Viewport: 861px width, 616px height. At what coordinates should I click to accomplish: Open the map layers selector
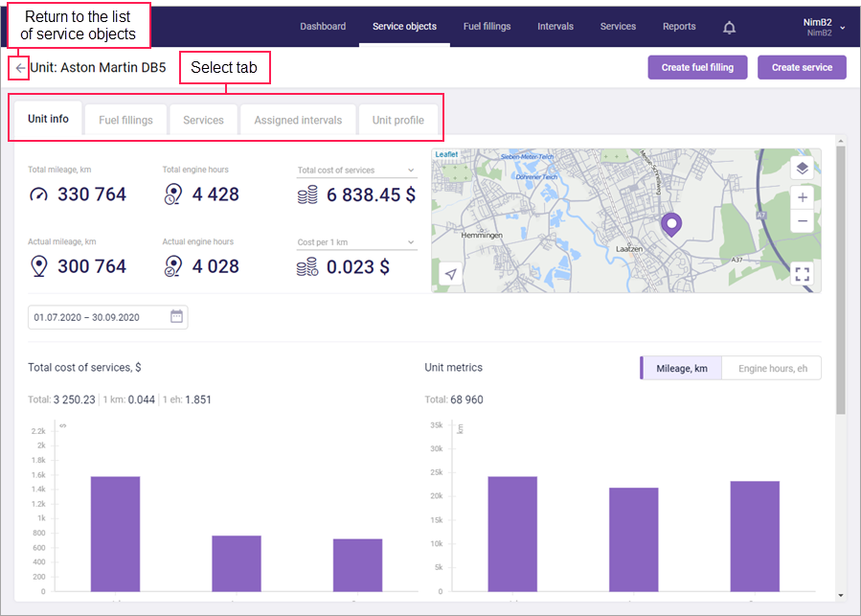(x=802, y=169)
